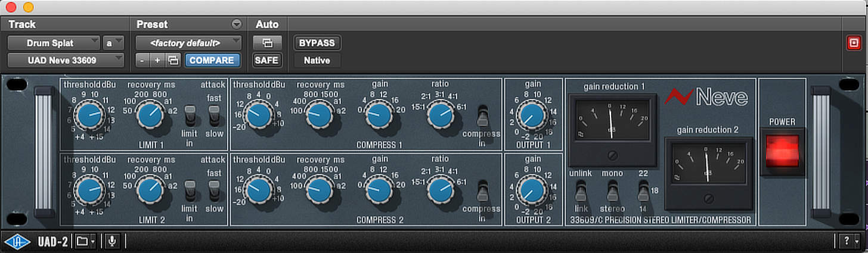This screenshot has height=253, width=868.
Task: Click the COMPRESS 2 recovery knob
Action: pyautogui.click(x=320, y=190)
